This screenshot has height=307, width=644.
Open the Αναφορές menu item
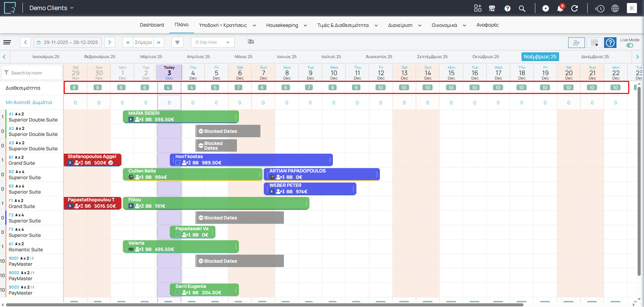coord(487,25)
